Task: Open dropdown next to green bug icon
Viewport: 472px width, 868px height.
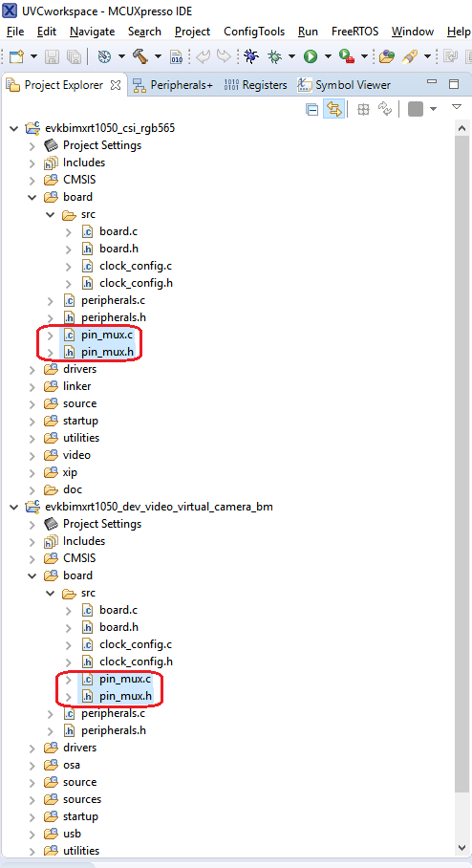Action: click(x=291, y=56)
